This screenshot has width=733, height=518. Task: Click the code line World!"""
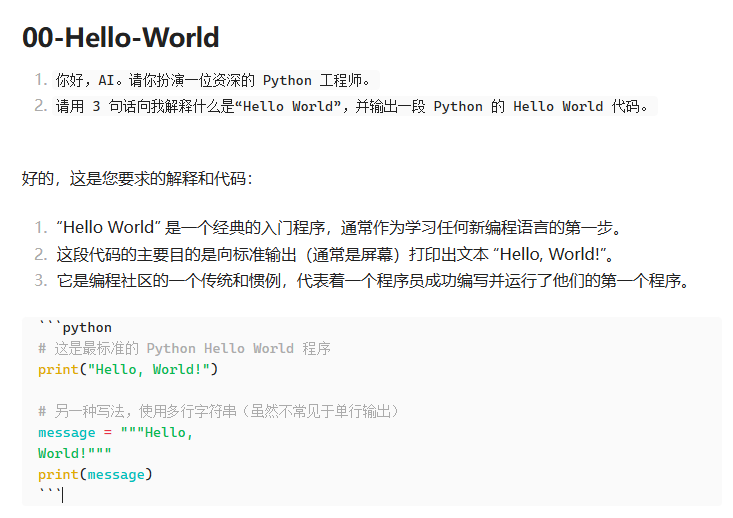75,453
